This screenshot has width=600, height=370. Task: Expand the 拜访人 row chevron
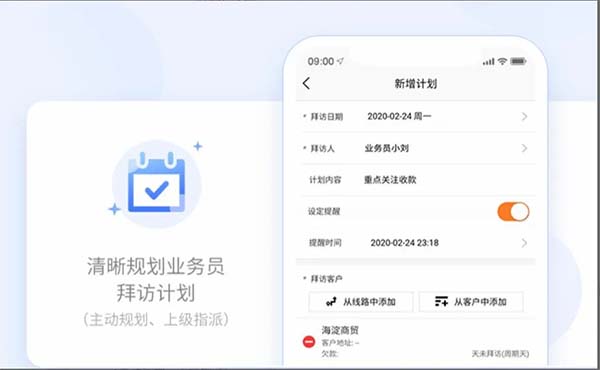click(x=524, y=148)
